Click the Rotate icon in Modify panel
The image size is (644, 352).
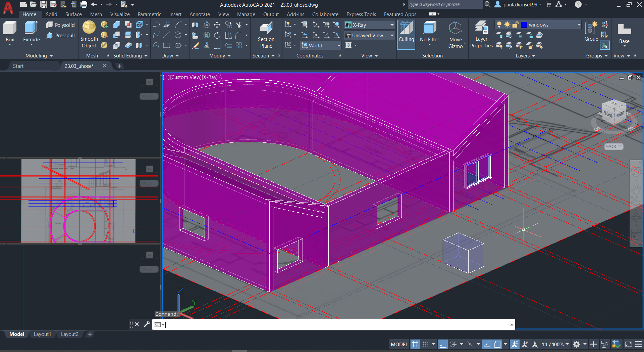217,35
